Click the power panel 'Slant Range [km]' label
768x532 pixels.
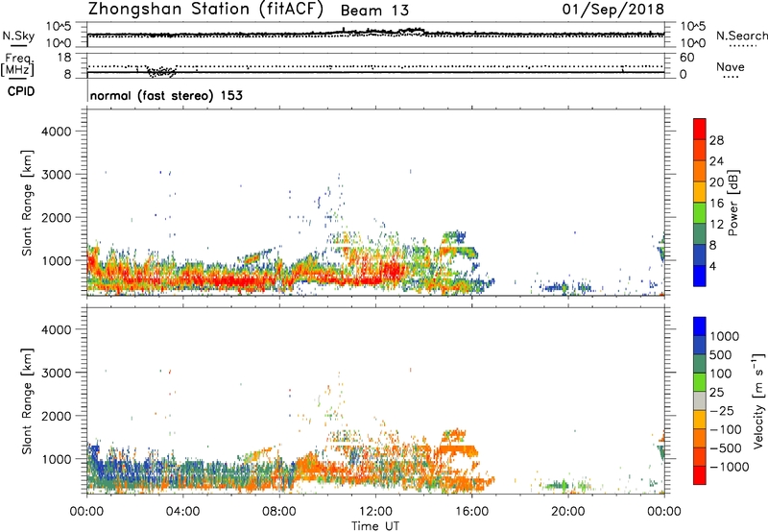click(x=26, y=204)
